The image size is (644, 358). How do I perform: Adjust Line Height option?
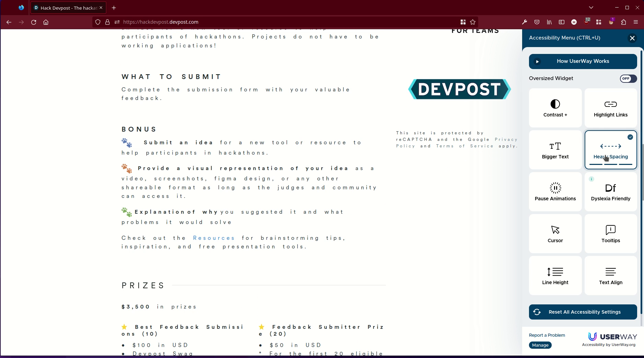click(555, 275)
